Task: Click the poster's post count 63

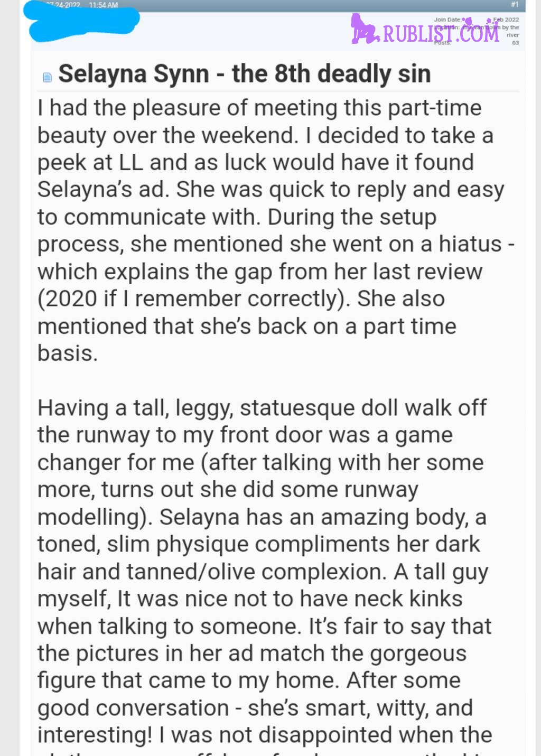Action: point(516,43)
